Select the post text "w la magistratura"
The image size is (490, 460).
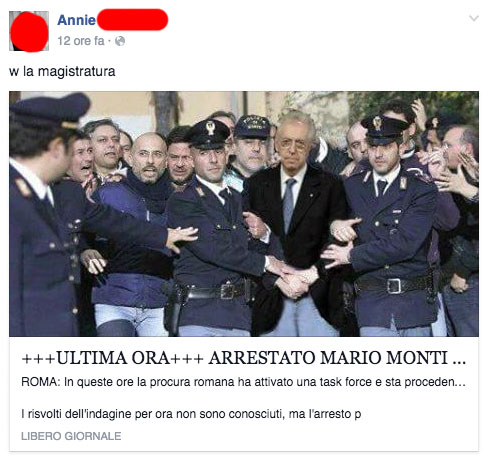click(62, 71)
